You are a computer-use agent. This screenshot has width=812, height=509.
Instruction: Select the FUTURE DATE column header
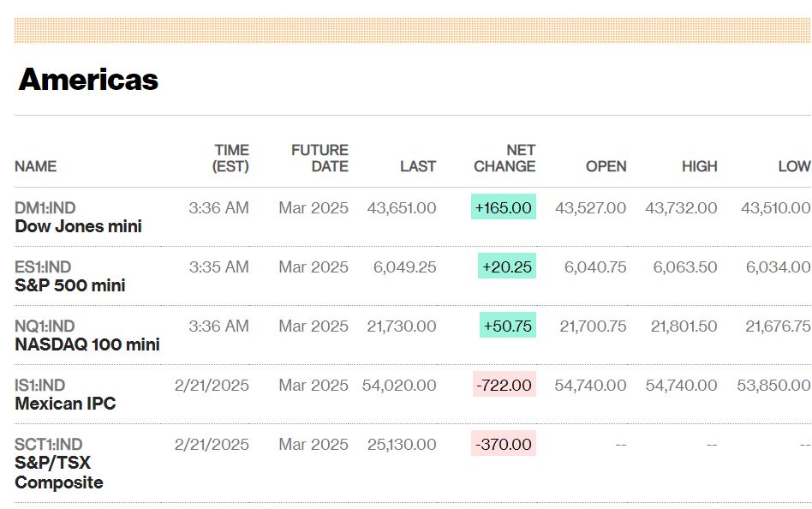319,158
